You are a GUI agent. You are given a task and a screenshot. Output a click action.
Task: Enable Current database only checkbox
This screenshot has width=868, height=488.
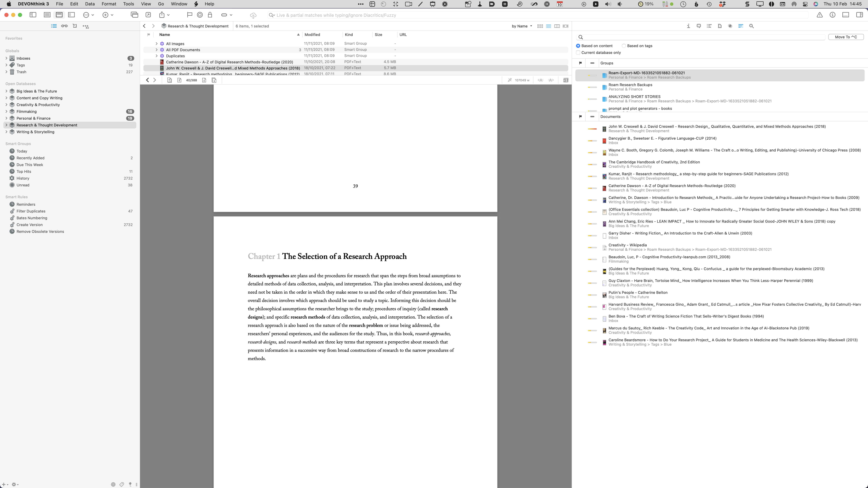tap(578, 53)
